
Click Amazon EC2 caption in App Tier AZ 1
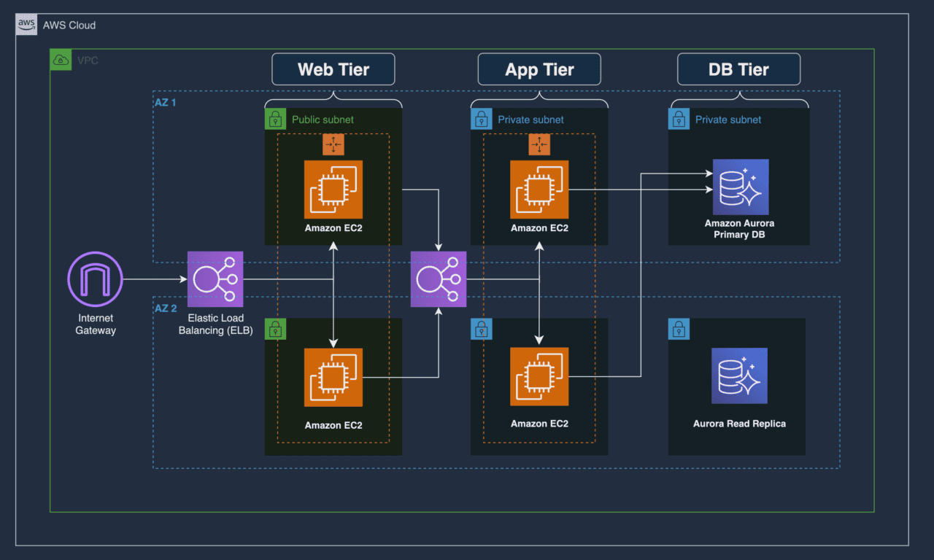point(539,228)
